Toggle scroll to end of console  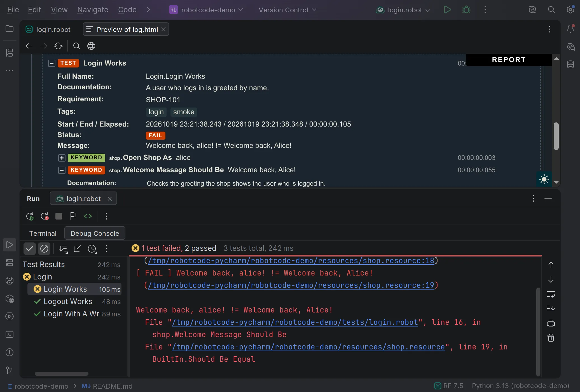(x=551, y=309)
